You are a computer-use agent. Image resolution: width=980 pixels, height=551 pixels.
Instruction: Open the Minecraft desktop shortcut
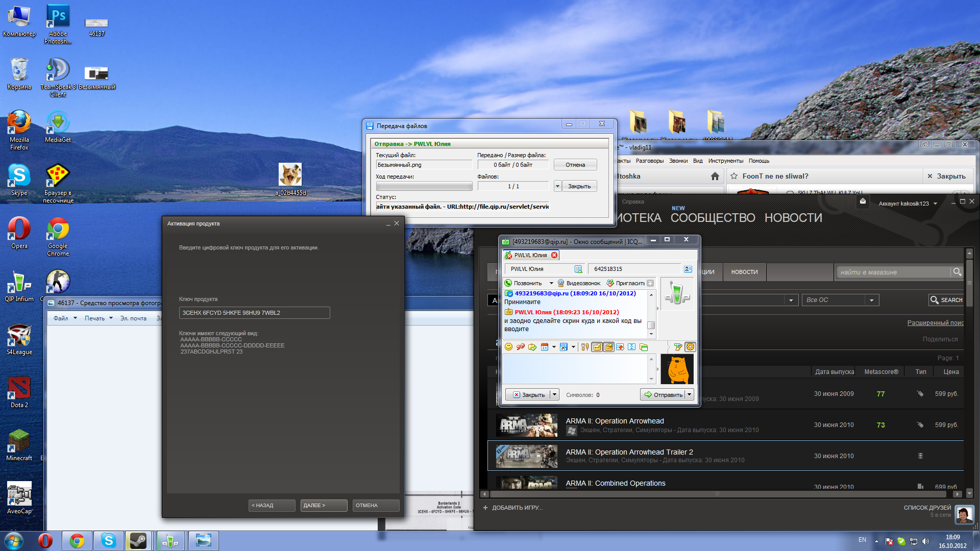coord(19,445)
